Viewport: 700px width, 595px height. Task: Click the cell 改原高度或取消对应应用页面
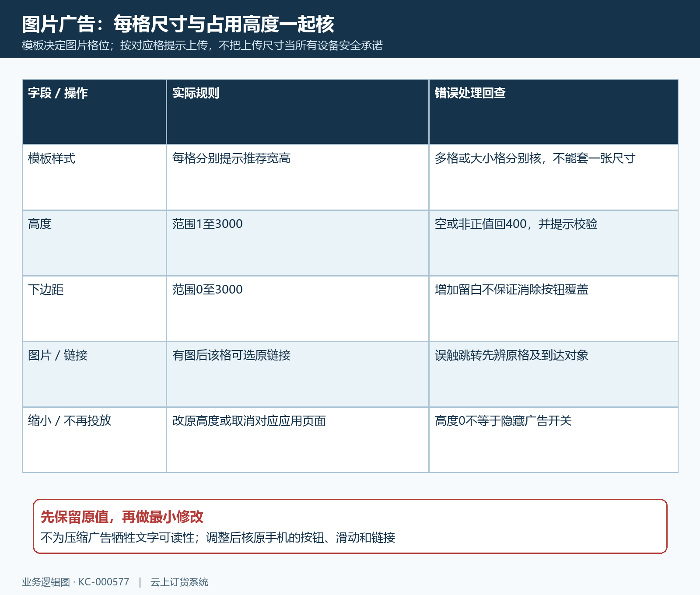[297, 440]
